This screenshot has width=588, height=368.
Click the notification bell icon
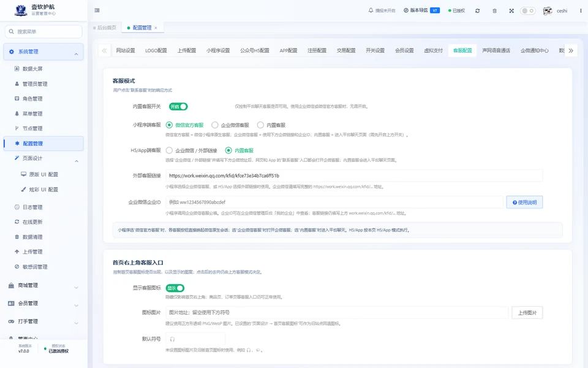[371, 10]
